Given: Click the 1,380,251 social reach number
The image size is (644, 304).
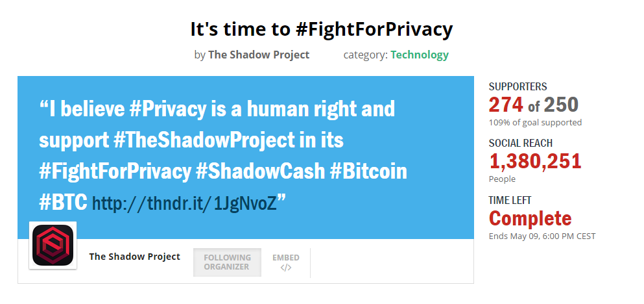Looking at the screenshot, I should pos(535,161).
